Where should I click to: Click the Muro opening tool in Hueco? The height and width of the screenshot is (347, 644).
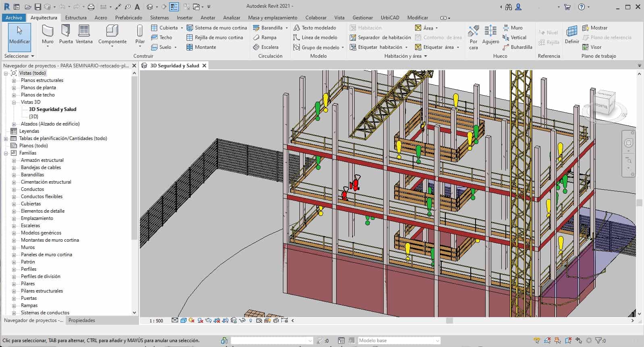[x=513, y=28]
